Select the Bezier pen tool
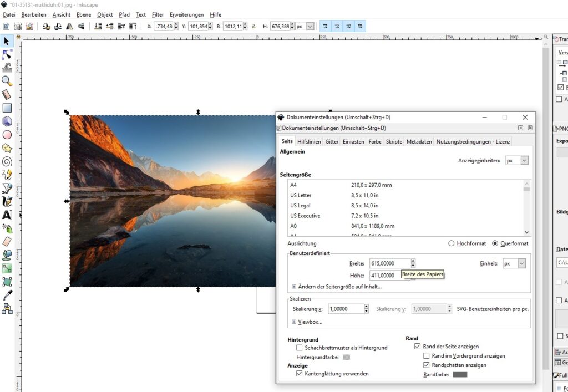568x392 pixels. point(7,188)
